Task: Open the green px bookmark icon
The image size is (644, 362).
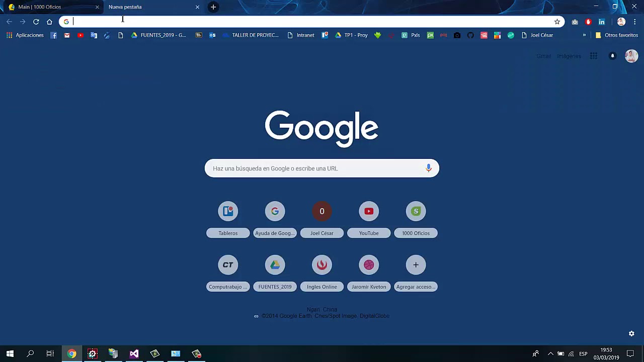Action: (430, 35)
